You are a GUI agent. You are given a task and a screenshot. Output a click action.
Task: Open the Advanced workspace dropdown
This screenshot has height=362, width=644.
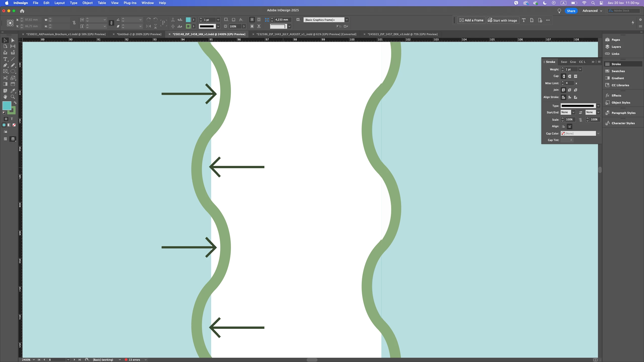coord(592,11)
